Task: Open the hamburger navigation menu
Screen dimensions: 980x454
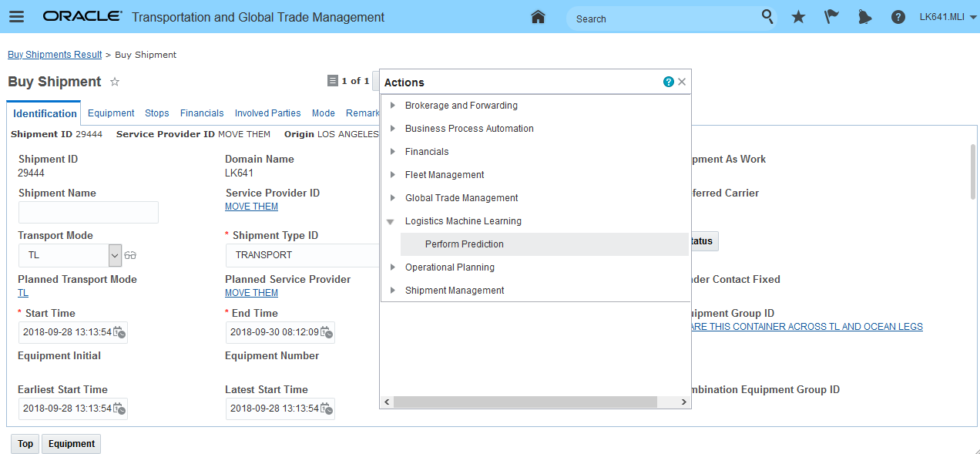Action: pos(17,17)
